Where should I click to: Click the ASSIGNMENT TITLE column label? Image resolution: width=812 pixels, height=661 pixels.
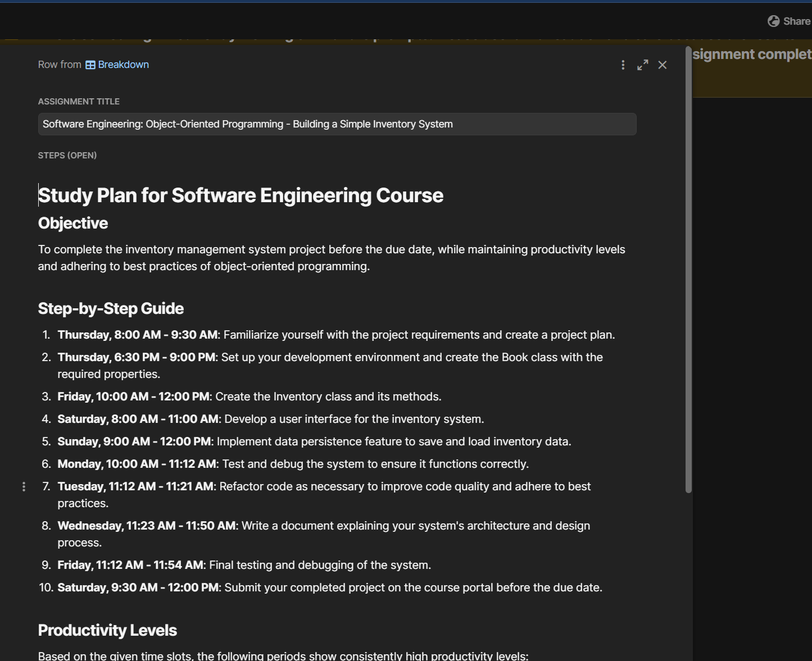[79, 102]
